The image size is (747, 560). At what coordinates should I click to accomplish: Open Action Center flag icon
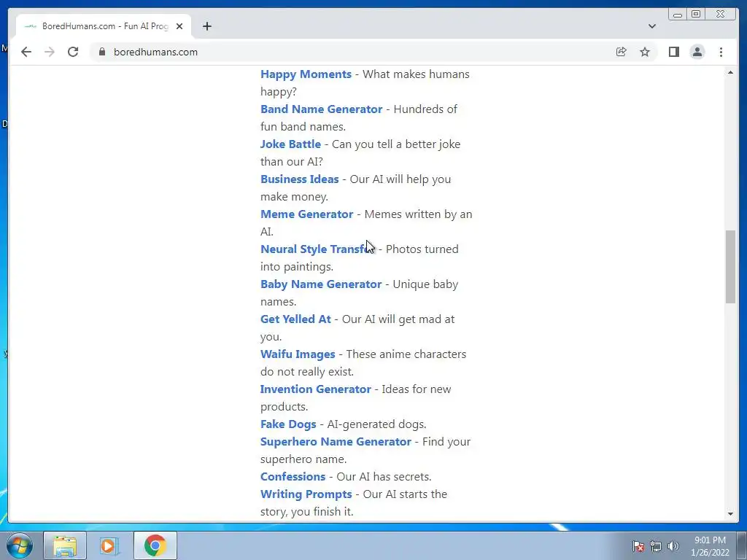tap(638, 546)
